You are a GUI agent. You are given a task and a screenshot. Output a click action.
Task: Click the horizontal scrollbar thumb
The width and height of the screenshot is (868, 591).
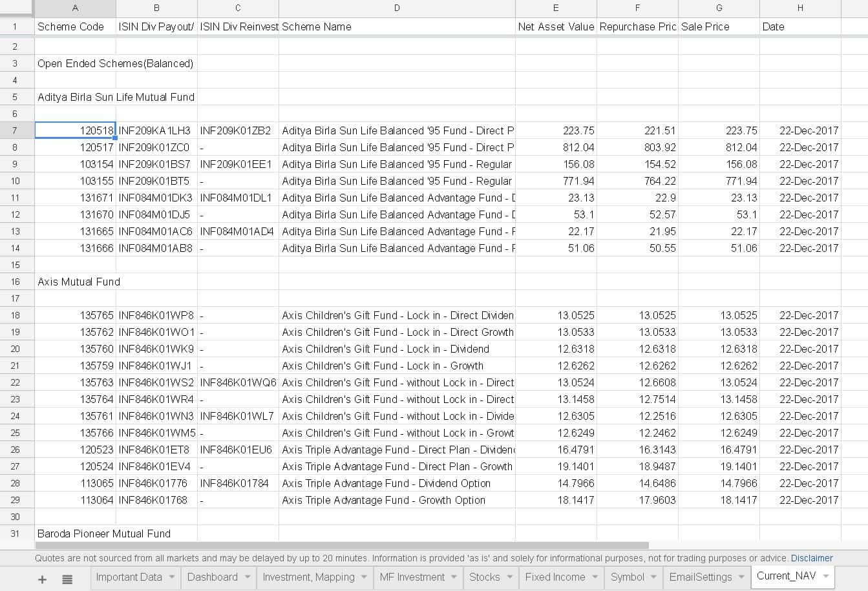tap(341, 546)
